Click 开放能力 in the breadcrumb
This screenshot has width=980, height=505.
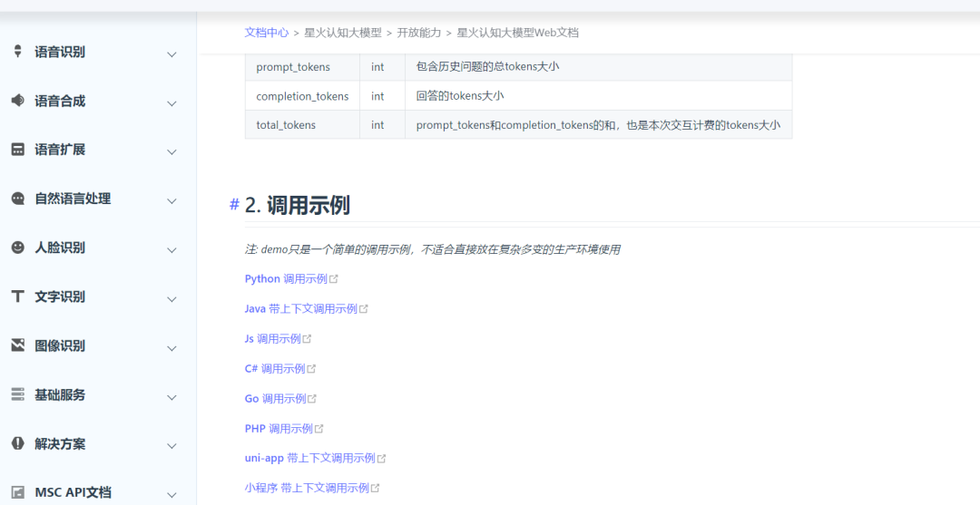coord(418,33)
